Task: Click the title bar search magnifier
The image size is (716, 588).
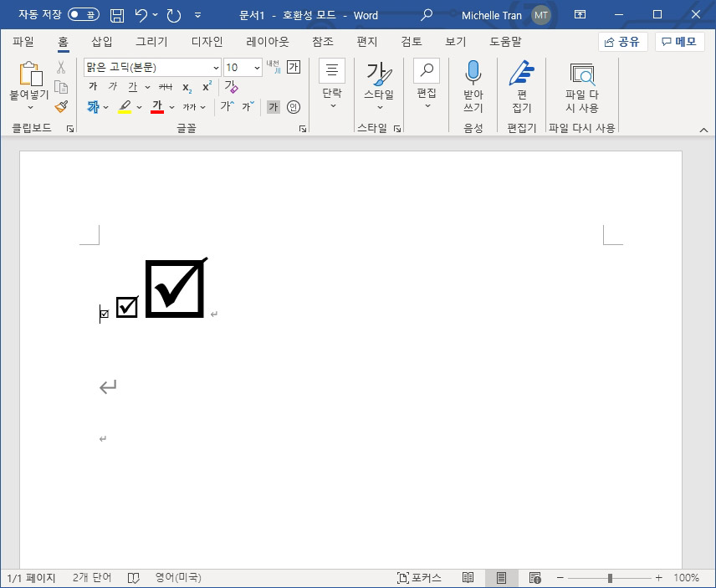Action: (426, 15)
